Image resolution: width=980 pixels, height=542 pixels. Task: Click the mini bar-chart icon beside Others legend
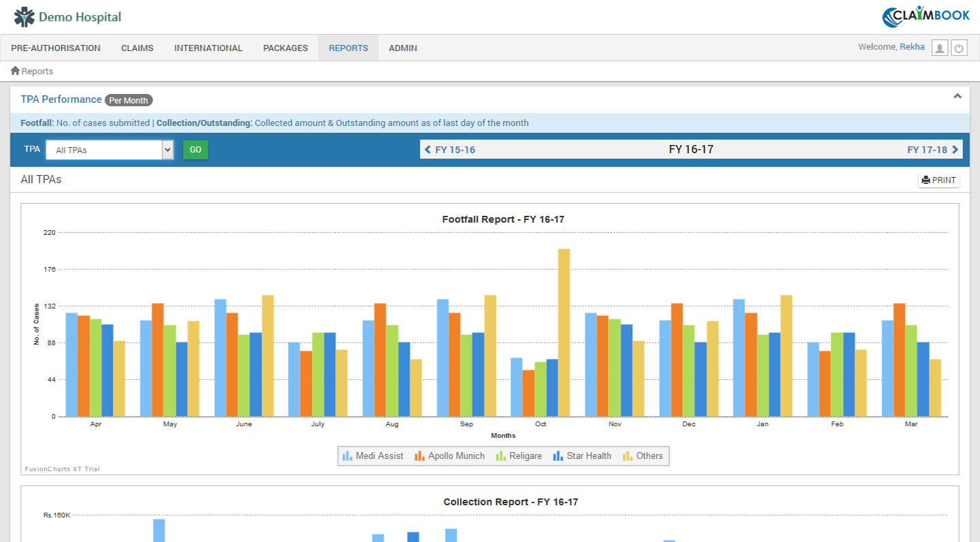tap(627, 456)
